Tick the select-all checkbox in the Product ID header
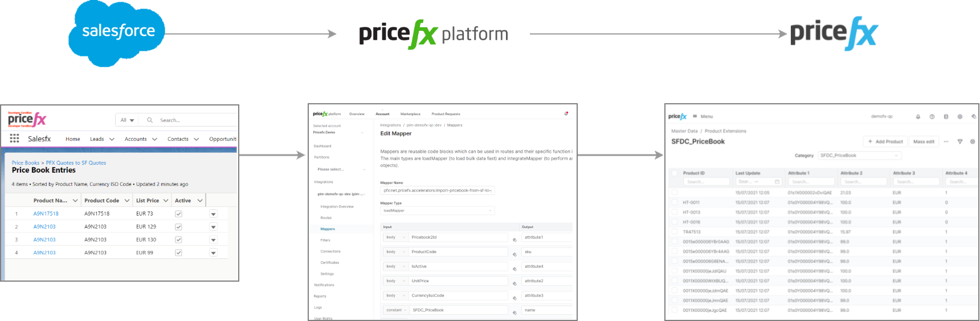 pyautogui.click(x=675, y=173)
